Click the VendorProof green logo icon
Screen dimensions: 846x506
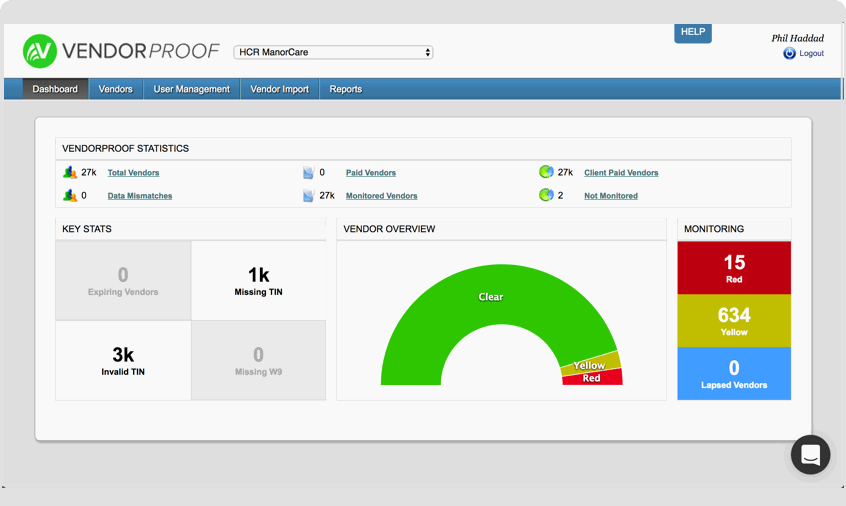(40, 51)
